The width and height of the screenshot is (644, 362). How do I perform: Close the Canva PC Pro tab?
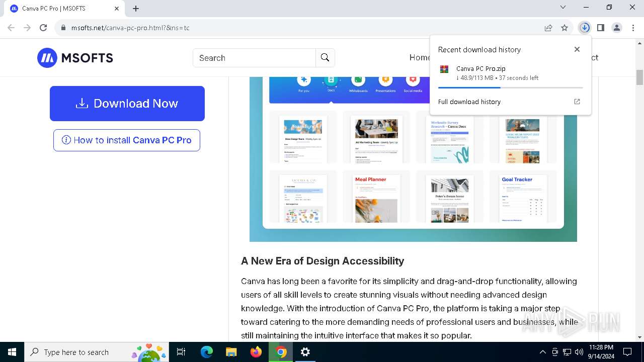[x=117, y=9]
